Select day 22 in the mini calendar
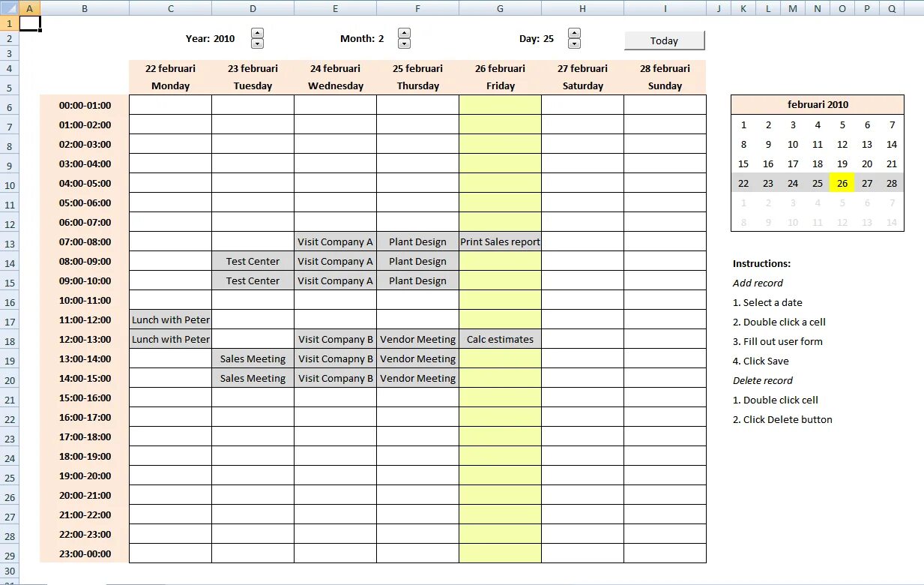This screenshot has width=924, height=585. click(743, 183)
